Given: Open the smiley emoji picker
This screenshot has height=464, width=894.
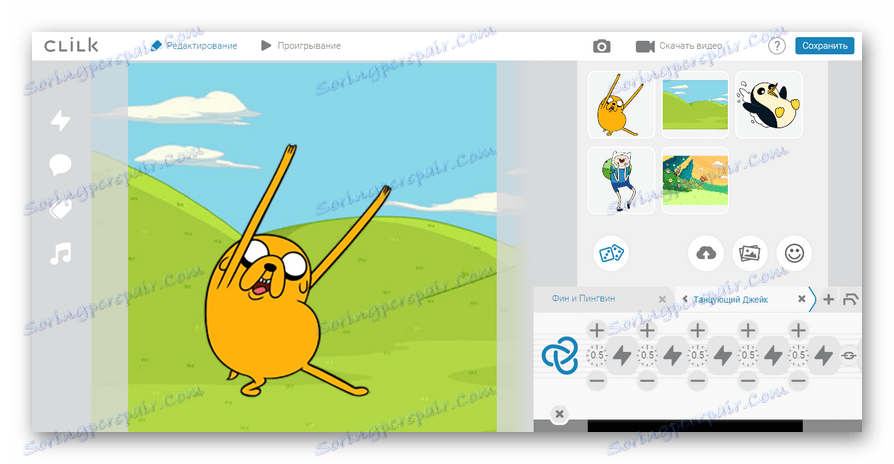Looking at the screenshot, I should point(794,253).
